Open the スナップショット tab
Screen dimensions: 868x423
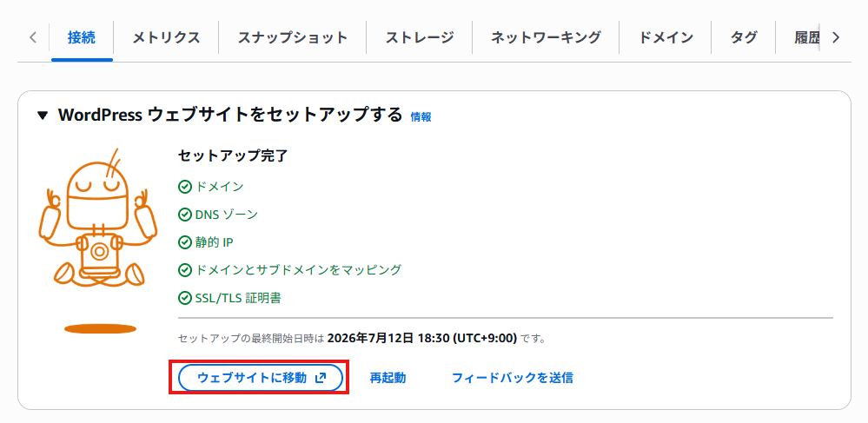[292, 37]
